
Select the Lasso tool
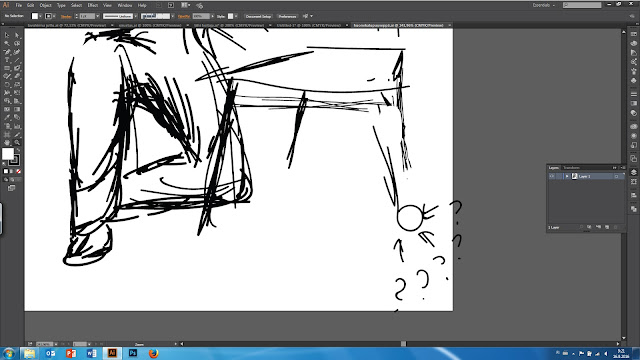17,44
